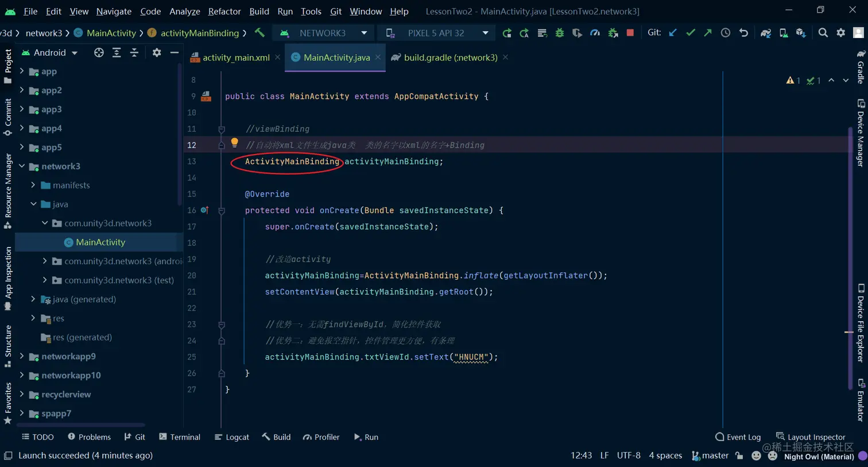Collapse the network3 module node
This screenshot has height=467, width=868.
coord(22,166)
